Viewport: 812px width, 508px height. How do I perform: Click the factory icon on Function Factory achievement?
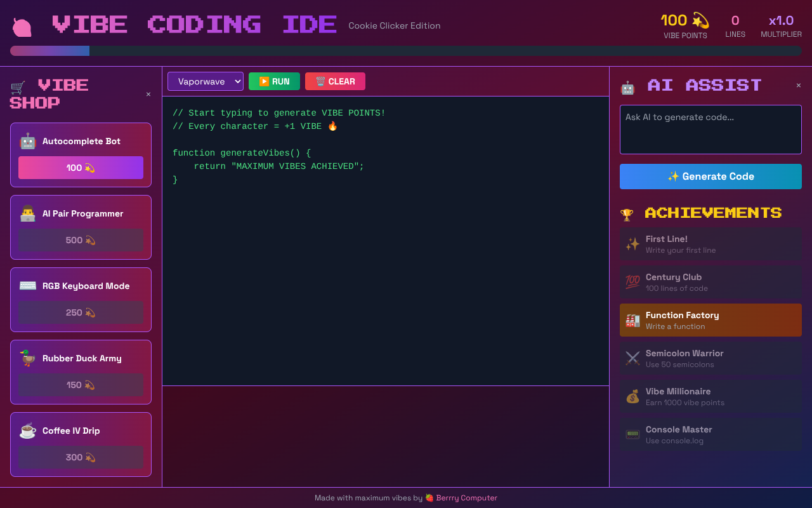[632, 320]
